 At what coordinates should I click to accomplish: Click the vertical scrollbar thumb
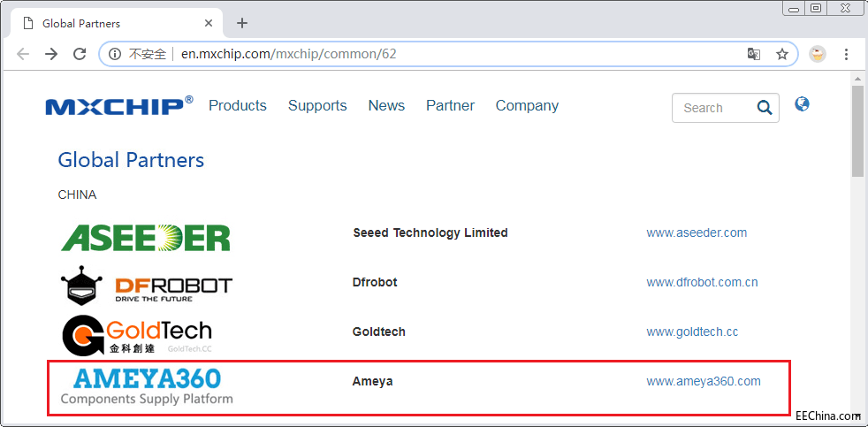tap(857, 131)
